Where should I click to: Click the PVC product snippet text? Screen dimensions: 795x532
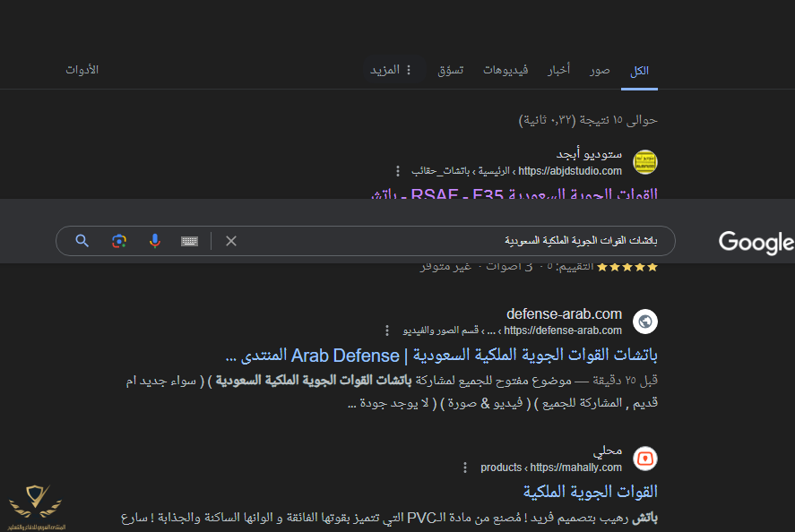389,518
